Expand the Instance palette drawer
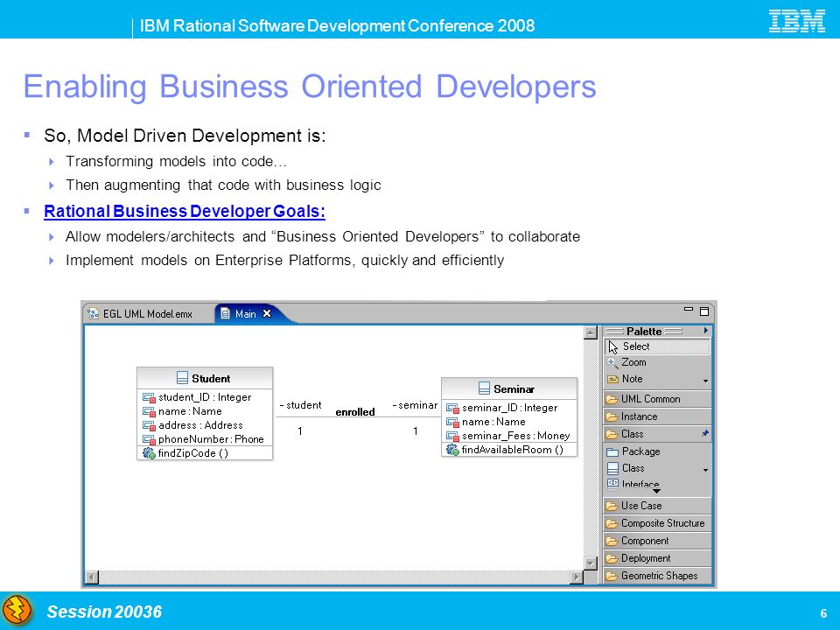Image resolution: width=840 pixels, height=630 pixels. coord(657,416)
